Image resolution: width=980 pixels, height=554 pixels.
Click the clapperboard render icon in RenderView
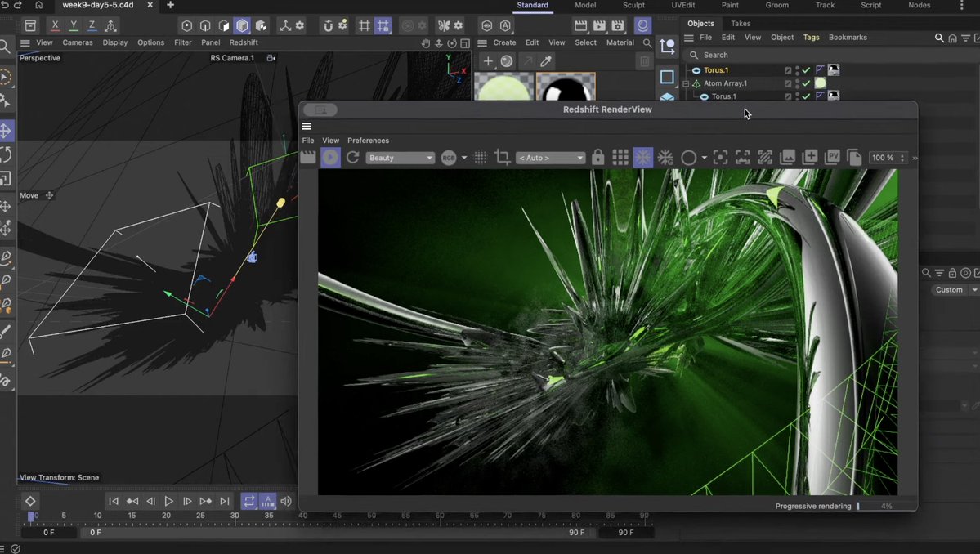coord(308,158)
